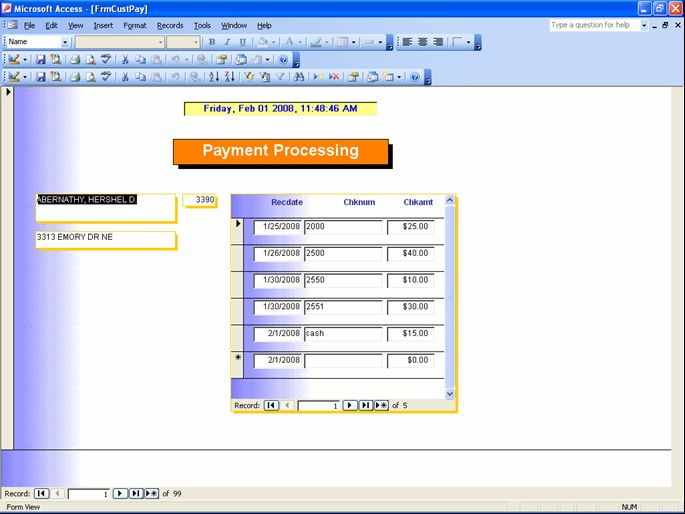
Task: Click Properties icon in bottom toolbar row
Action: 353,77
